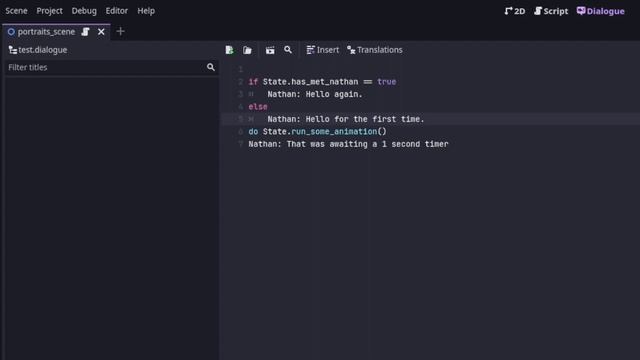This screenshot has width=640, height=360.
Task: Open a dialogue file from folder
Action: [x=247, y=50]
